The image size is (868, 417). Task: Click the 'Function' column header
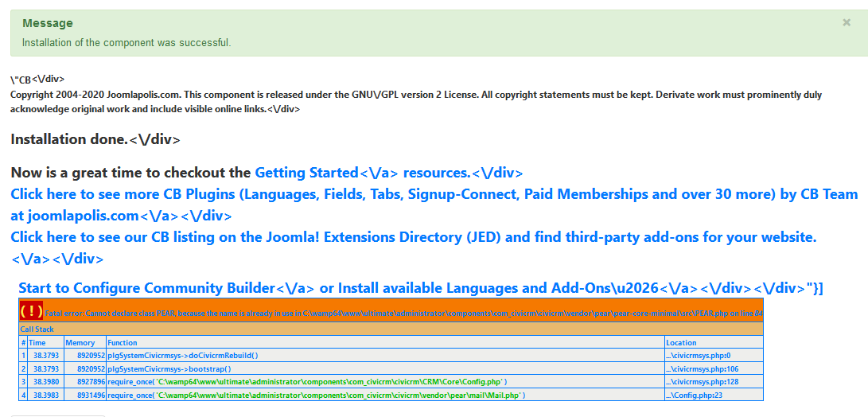[x=385, y=343]
